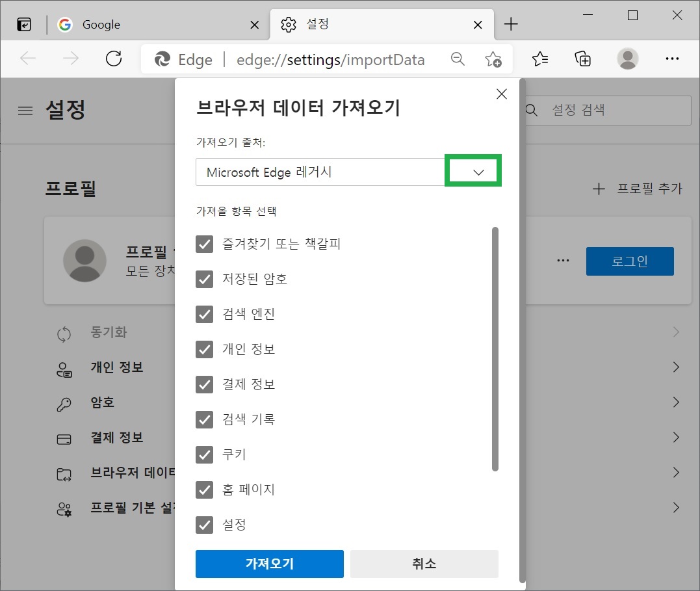This screenshot has height=591, width=700.
Task: Click the sync circular arrows icon
Action: pyautogui.click(x=64, y=334)
